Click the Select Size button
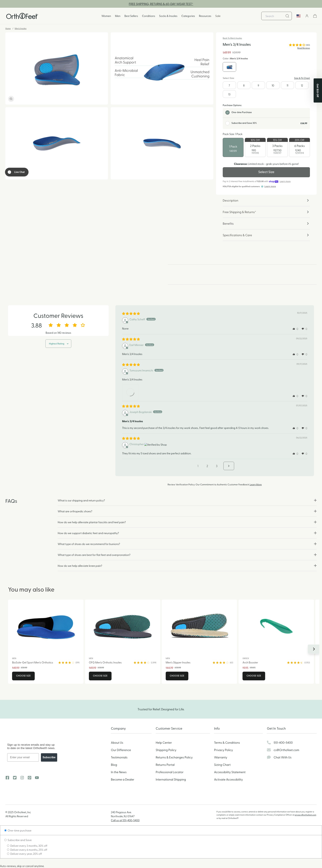This screenshot has height=868, width=322. 266,172
